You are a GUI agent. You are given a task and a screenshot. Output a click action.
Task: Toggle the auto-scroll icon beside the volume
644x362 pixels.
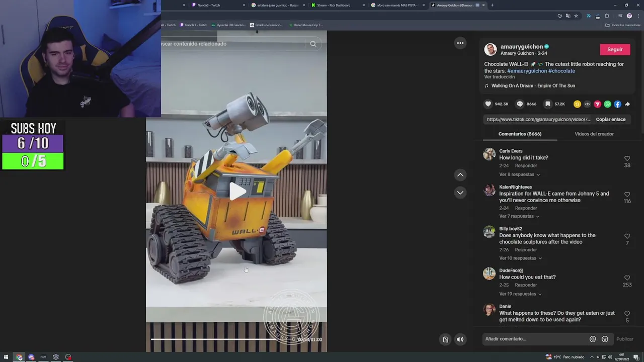click(x=445, y=339)
